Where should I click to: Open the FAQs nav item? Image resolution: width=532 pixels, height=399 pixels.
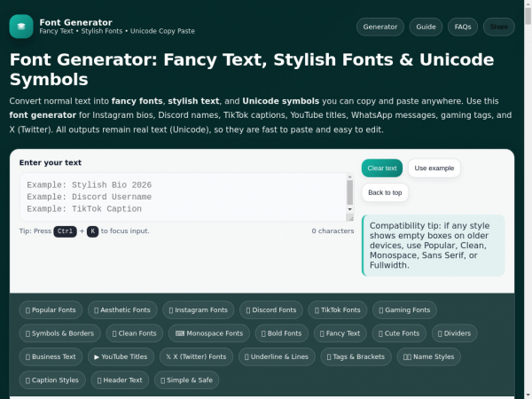pos(463,27)
